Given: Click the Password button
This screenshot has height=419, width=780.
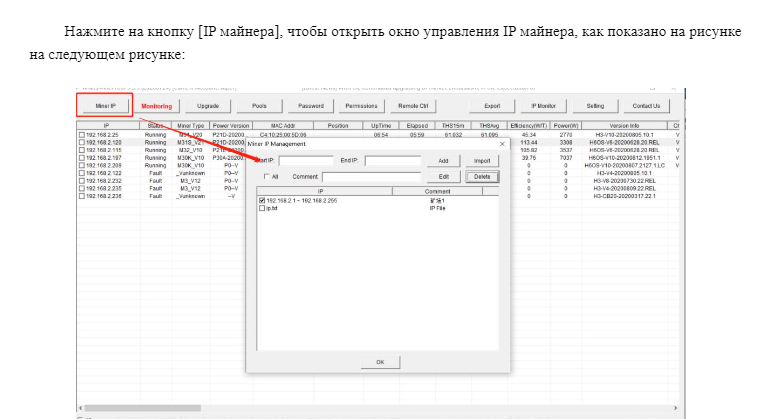Looking at the screenshot, I should [311, 106].
